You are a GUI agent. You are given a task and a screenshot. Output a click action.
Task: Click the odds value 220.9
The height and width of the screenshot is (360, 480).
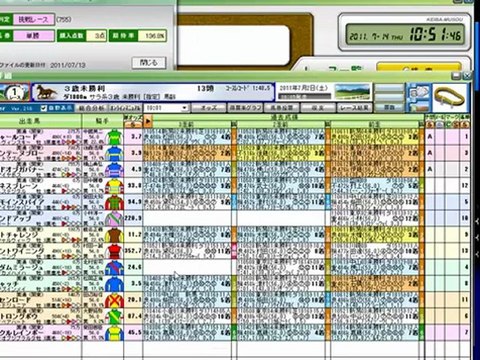[x=133, y=218]
